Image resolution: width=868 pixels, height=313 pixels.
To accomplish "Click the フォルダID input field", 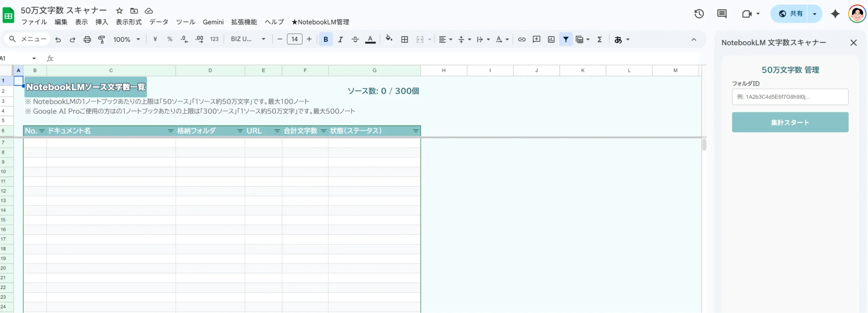I will point(790,97).
